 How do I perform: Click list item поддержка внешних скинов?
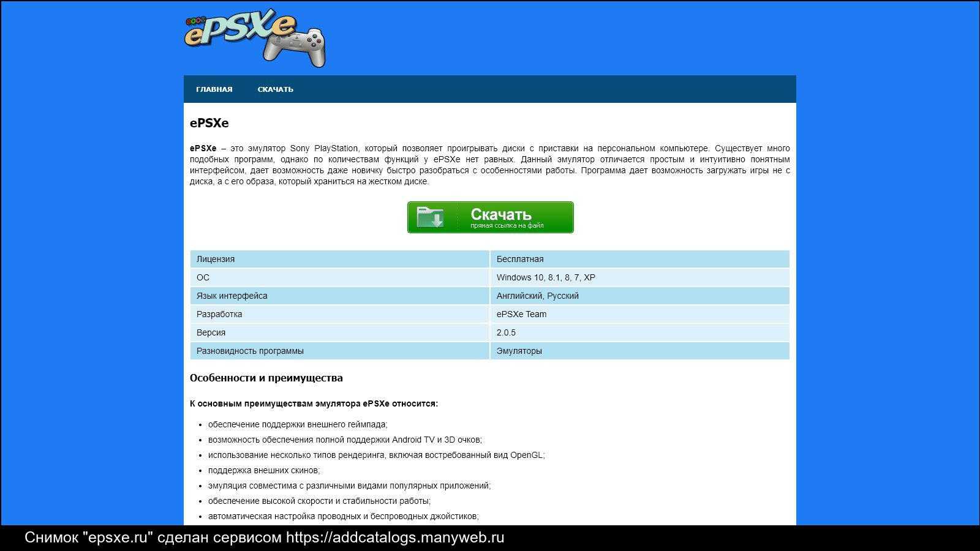[264, 470]
